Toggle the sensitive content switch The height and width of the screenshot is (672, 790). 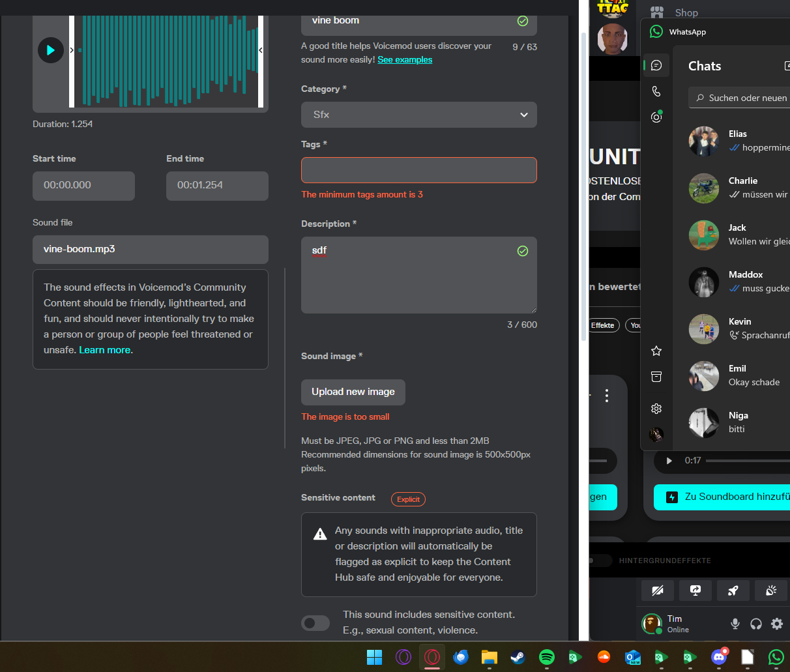(315, 623)
